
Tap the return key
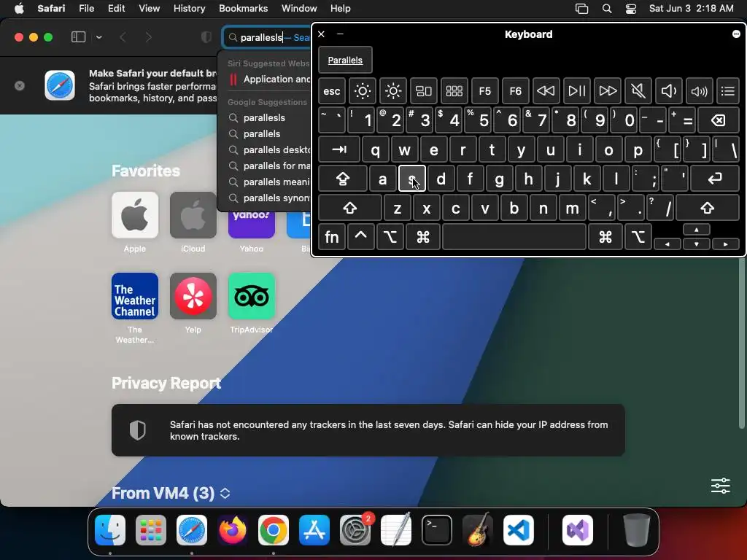click(x=715, y=179)
